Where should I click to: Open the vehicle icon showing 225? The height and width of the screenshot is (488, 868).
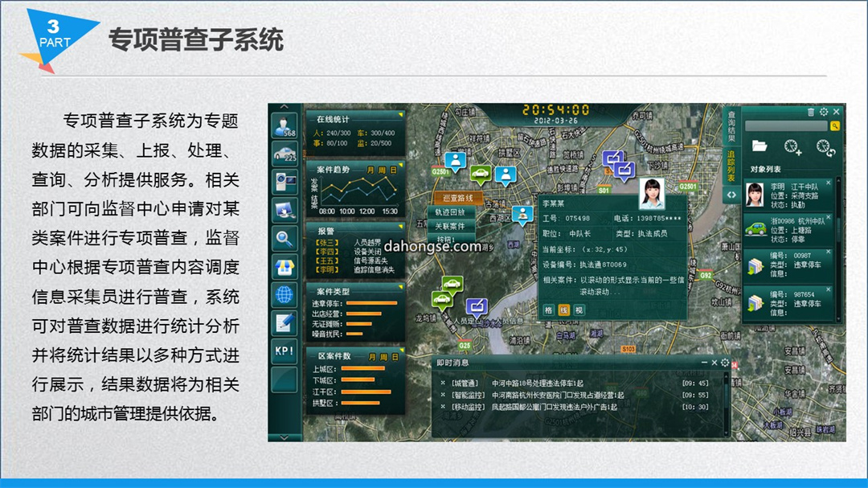click(x=285, y=154)
